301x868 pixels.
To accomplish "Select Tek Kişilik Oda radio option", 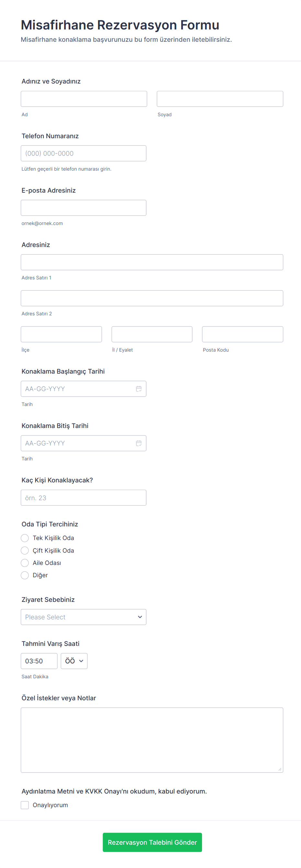I will point(25,538).
